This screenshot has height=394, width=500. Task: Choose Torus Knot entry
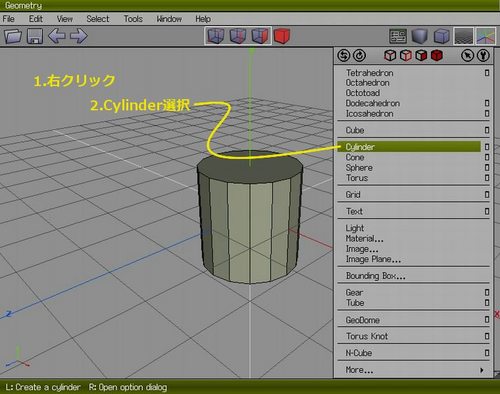coord(367,336)
